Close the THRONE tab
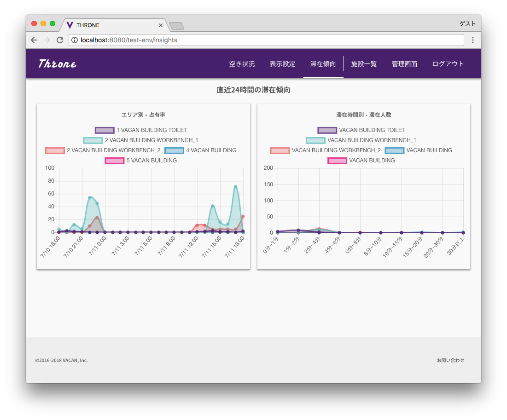 coord(160,25)
